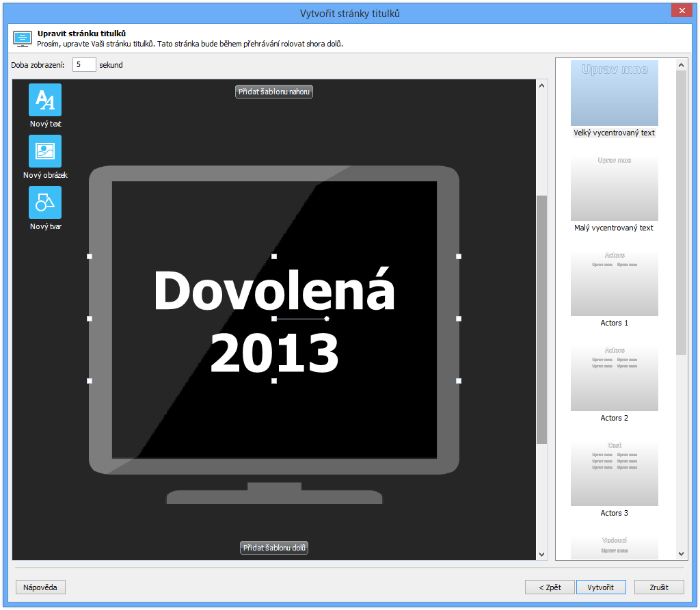Go back with < Zpět button
Screen dimensions: 700x610
pos(550,587)
